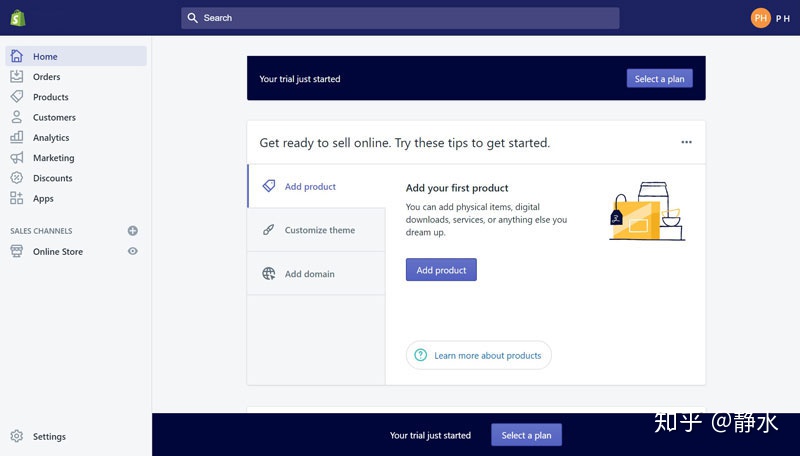Click the SALES CHANNELS heading text
Image resolution: width=800 pixels, height=456 pixels.
point(41,231)
